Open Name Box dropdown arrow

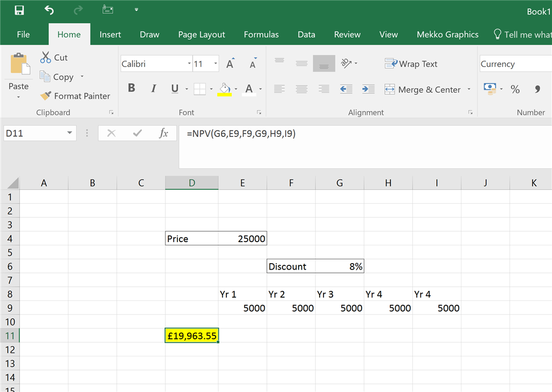[70, 133]
